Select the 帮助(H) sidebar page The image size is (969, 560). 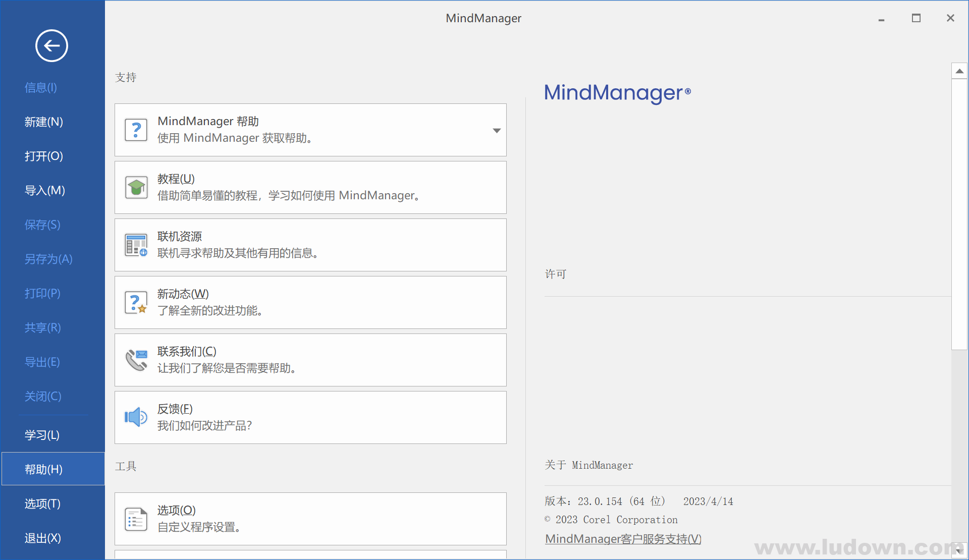(x=53, y=469)
